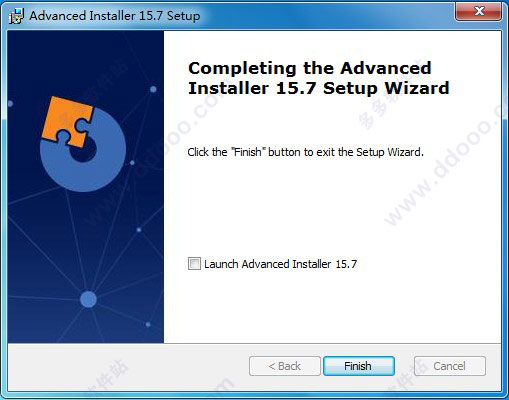Click the "Launch Advanced Installer 15.7" label text
509x400 pixels.
tap(280, 264)
